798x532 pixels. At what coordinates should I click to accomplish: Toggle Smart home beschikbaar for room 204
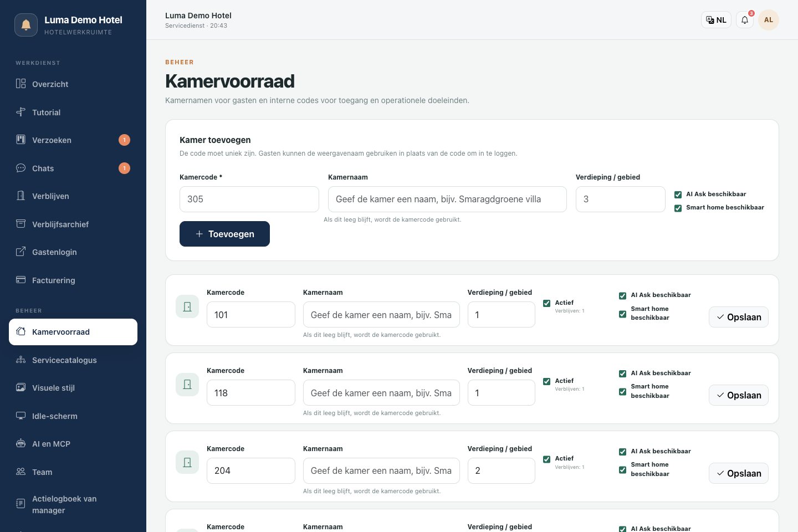pyautogui.click(x=622, y=470)
